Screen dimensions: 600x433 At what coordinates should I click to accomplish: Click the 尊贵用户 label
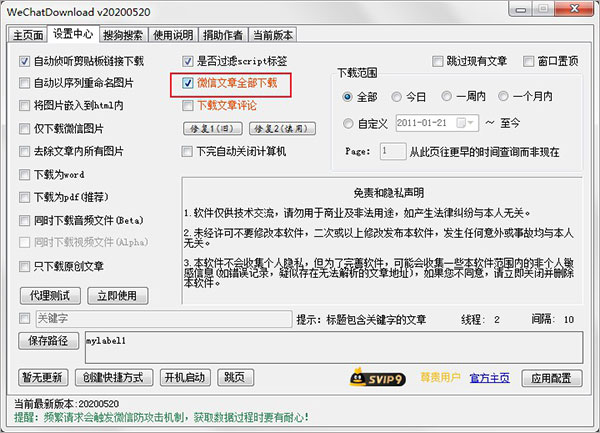(440, 378)
